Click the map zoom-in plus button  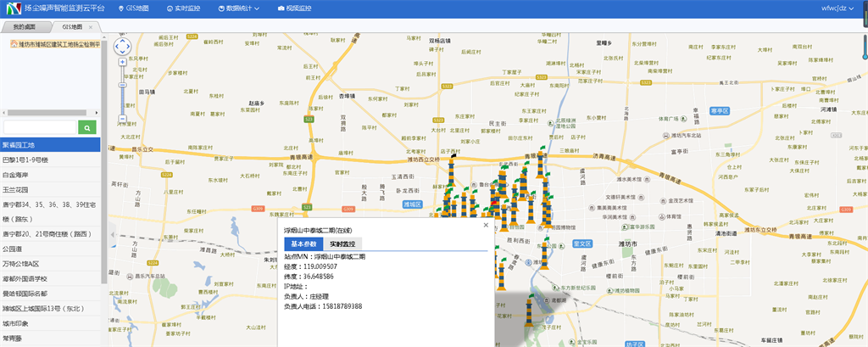pyautogui.click(x=122, y=62)
